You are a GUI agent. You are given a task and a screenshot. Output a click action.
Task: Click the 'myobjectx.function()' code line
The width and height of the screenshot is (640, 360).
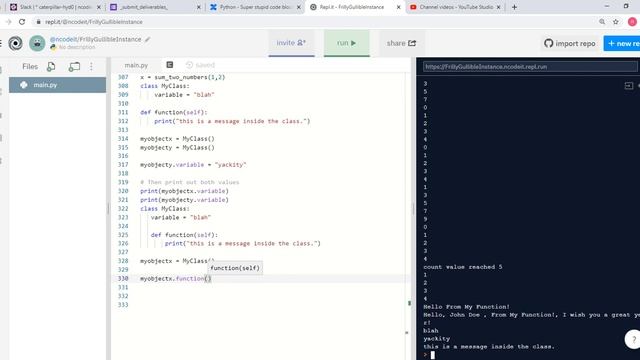click(176, 278)
